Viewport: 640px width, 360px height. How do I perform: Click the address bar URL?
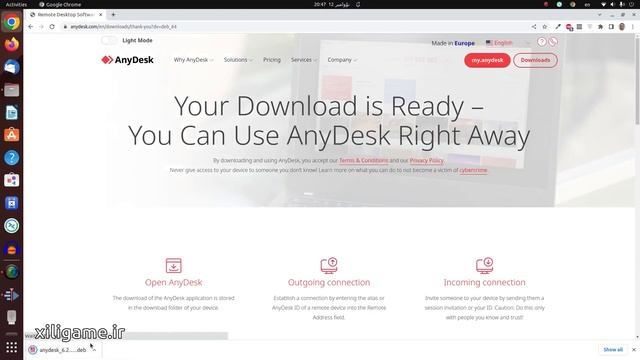[123, 27]
